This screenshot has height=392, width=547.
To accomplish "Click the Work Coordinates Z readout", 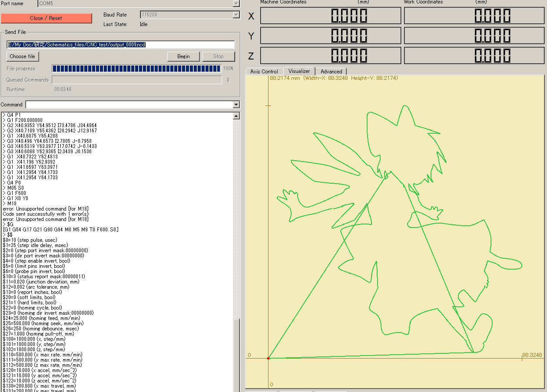I will (474, 56).
